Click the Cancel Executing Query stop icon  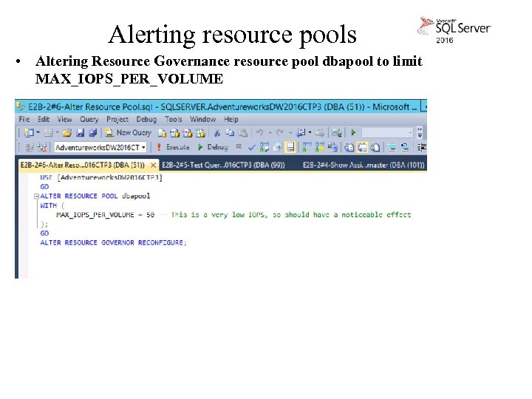click(239, 146)
